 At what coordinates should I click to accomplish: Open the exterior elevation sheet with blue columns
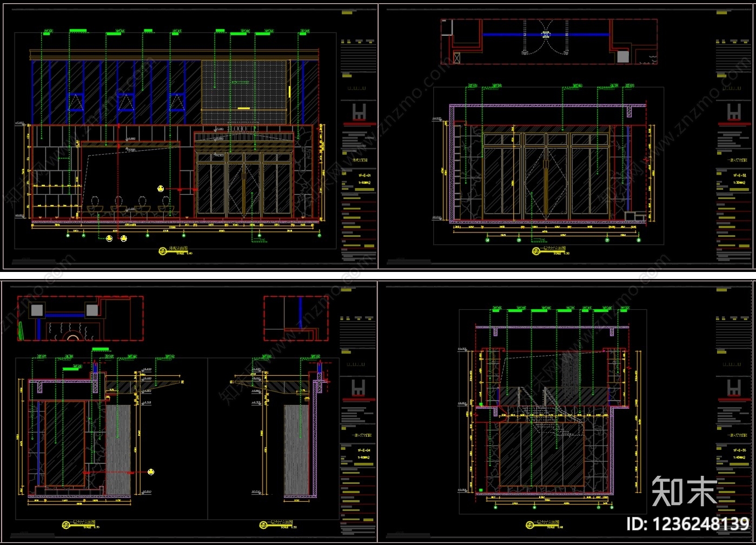click(x=189, y=136)
